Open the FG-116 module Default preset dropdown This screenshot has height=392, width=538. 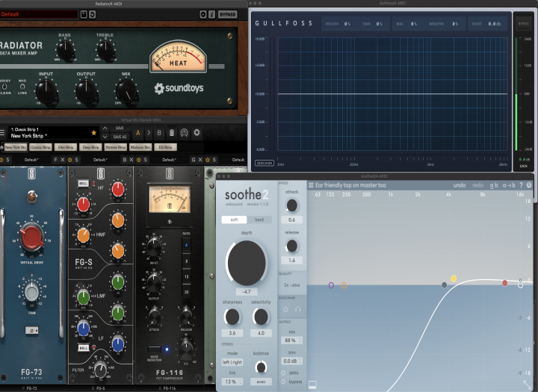pos(169,160)
